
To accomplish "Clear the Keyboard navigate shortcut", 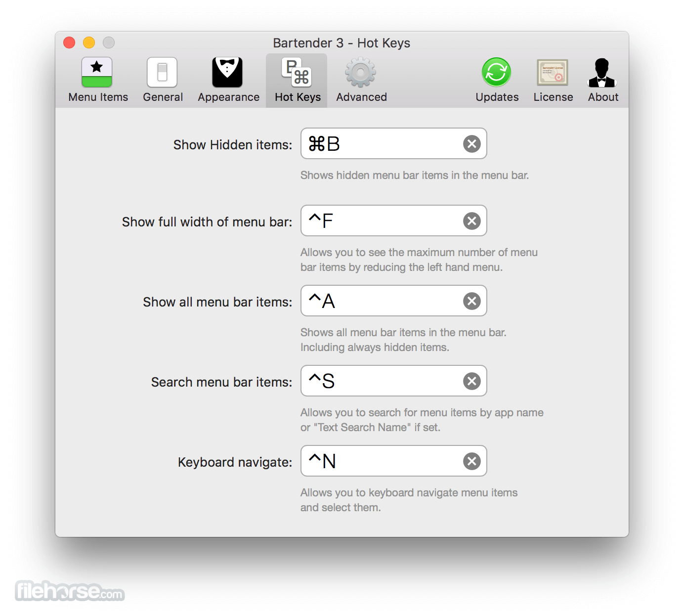I will click(x=472, y=461).
